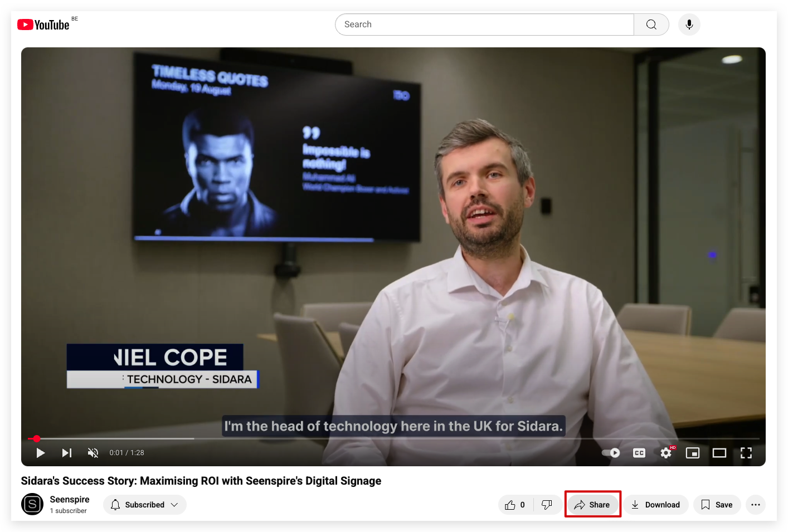This screenshot has width=788, height=532.
Task: Start voice search with the microphone
Action: click(x=689, y=25)
